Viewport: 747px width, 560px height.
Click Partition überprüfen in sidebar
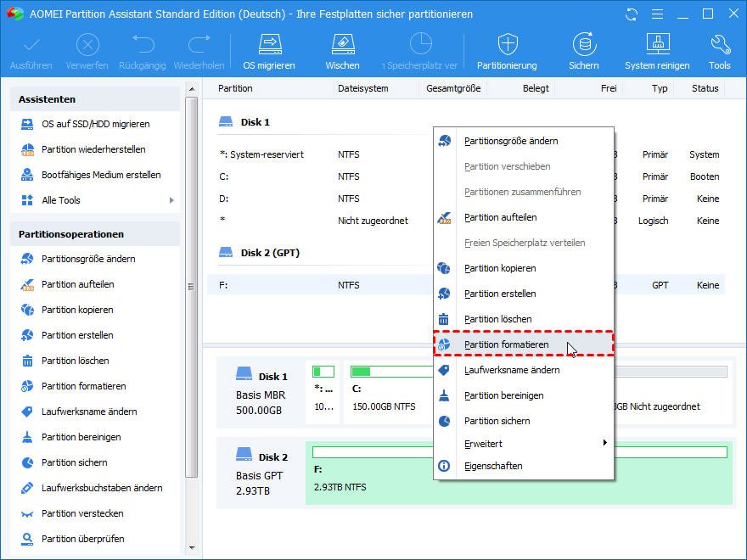click(x=83, y=539)
